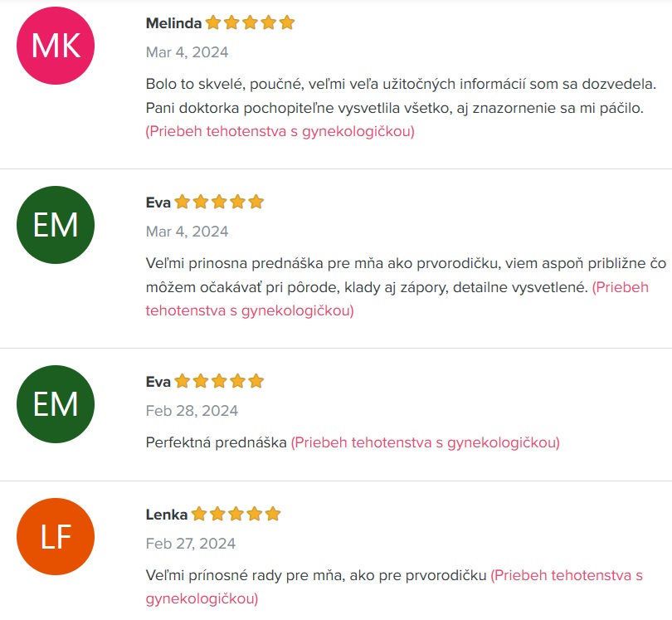Click third star in Eva's Feb 28 rating

point(219,381)
